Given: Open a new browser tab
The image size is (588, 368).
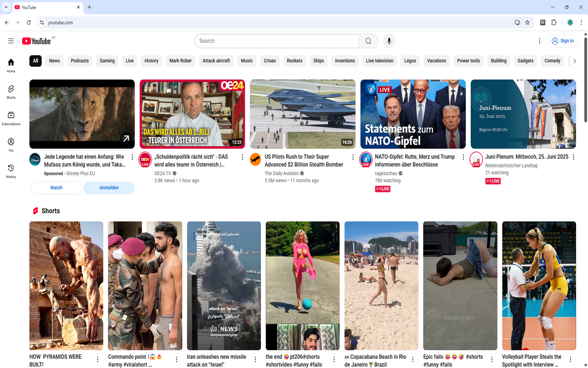Looking at the screenshot, I should tap(90, 7).
